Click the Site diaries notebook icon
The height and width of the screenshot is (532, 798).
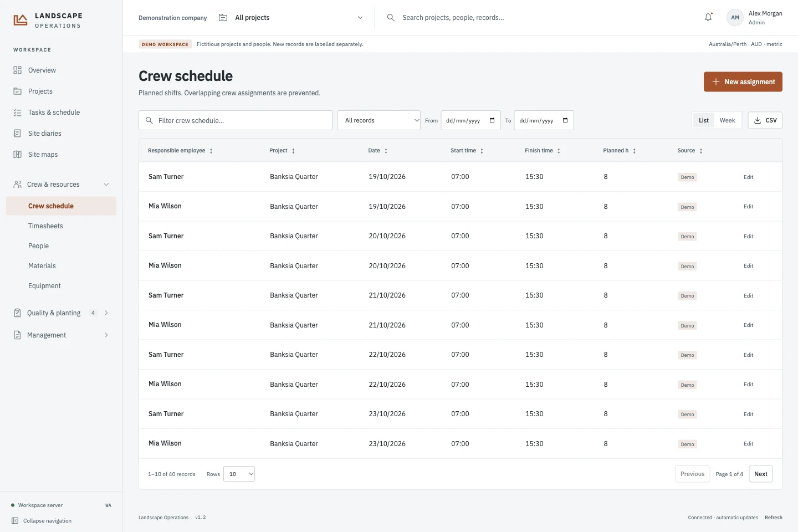coord(17,134)
